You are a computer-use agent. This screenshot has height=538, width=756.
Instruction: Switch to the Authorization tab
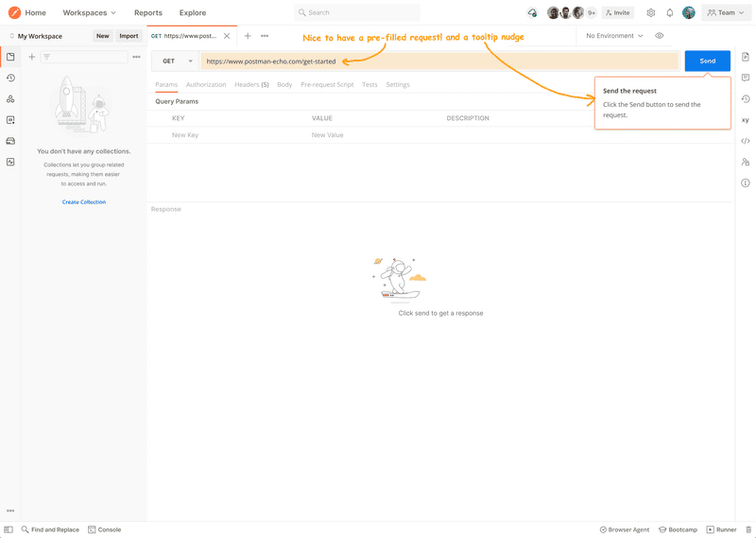click(206, 85)
